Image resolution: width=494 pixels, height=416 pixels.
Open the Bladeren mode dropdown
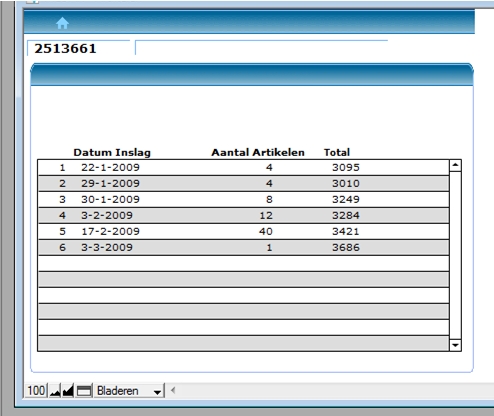pos(129,391)
